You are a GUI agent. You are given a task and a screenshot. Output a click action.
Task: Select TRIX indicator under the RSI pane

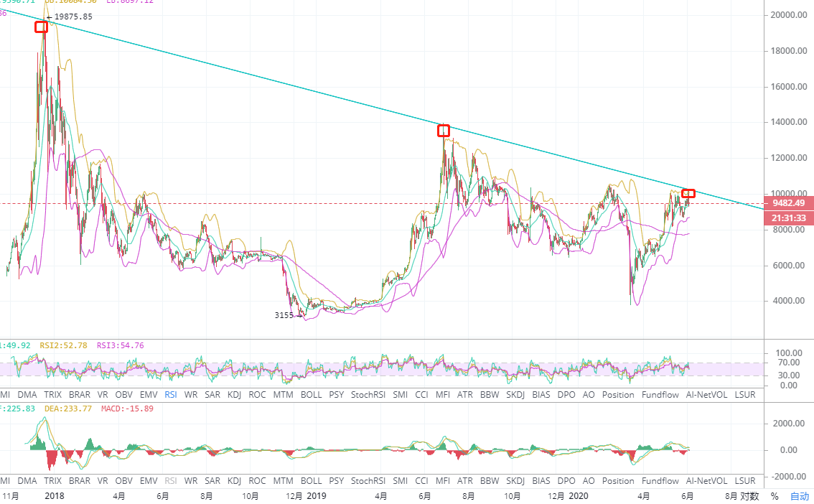point(52,394)
